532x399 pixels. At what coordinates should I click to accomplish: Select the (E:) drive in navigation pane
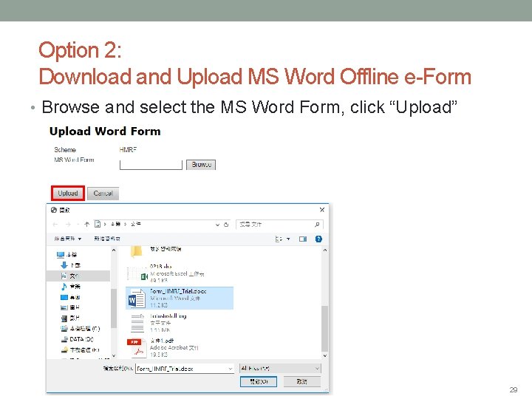point(80,349)
